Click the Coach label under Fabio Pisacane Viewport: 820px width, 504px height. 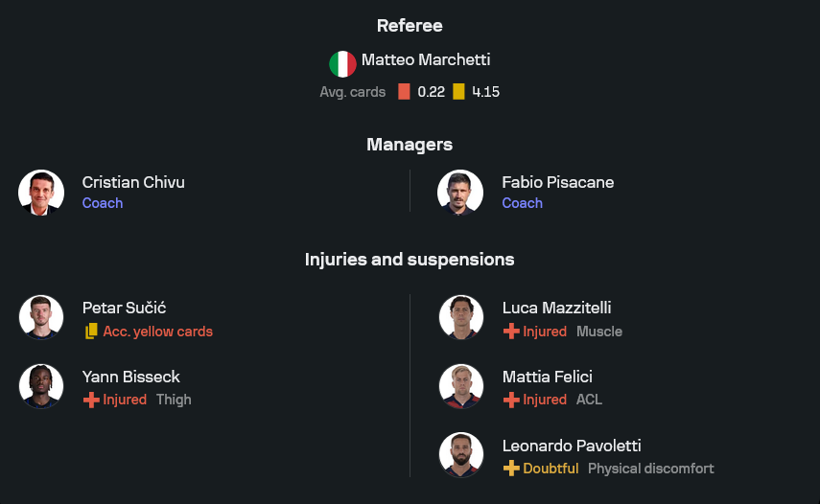point(522,203)
